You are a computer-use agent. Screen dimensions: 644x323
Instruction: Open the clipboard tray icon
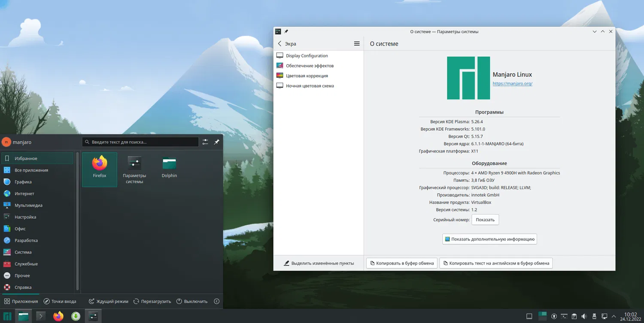click(x=574, y=317)
